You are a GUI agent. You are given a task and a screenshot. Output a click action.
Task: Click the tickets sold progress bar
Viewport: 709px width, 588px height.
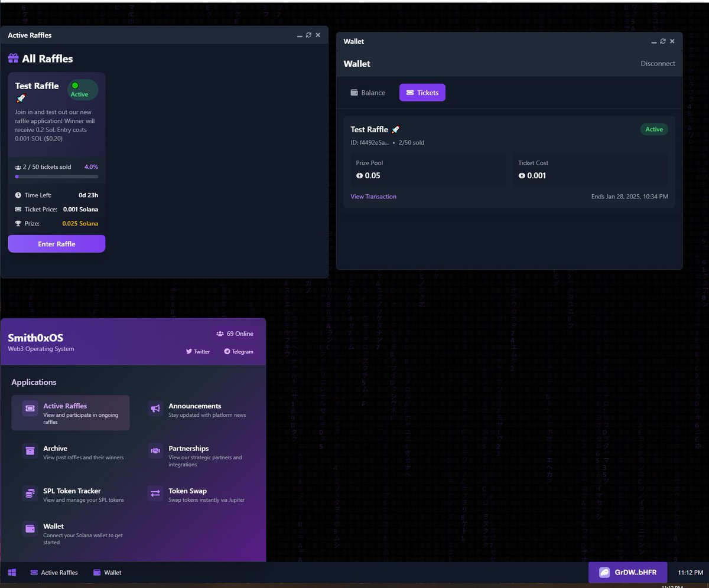point(57,177)
